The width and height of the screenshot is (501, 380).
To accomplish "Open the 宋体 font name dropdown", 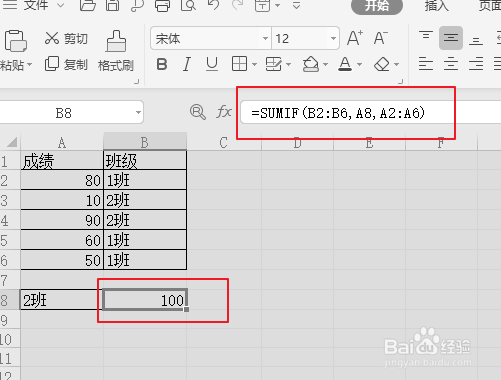I will tap(265, 38).
